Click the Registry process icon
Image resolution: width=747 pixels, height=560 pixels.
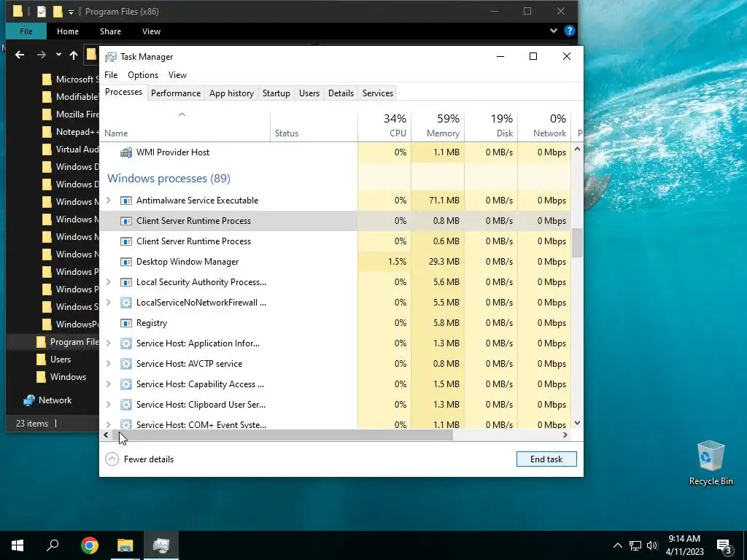pos(125,323)
